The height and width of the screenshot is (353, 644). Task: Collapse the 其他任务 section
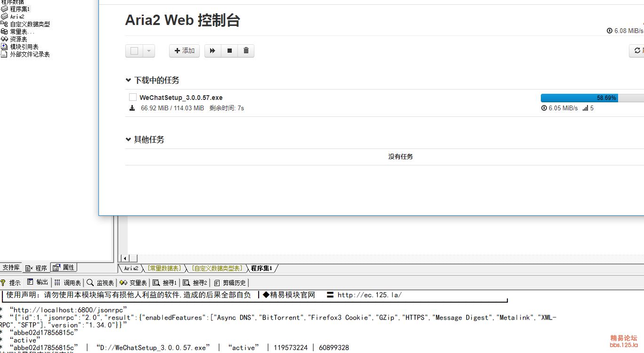128,140
